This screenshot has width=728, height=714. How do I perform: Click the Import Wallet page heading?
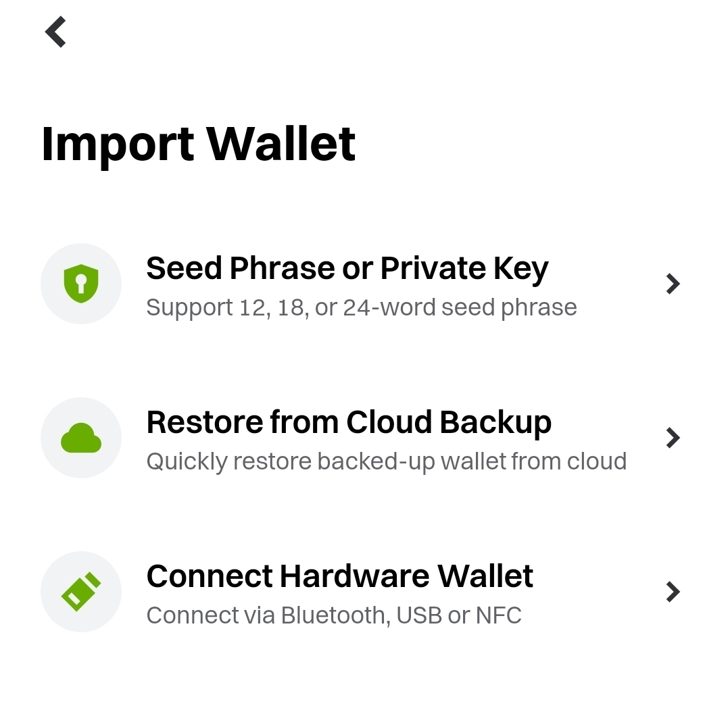198,143
